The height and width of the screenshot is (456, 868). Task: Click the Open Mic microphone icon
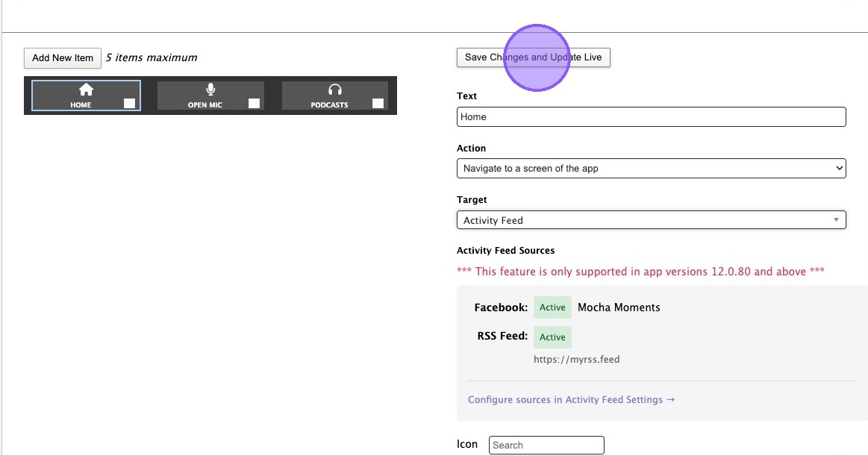[x=210, y=90]
